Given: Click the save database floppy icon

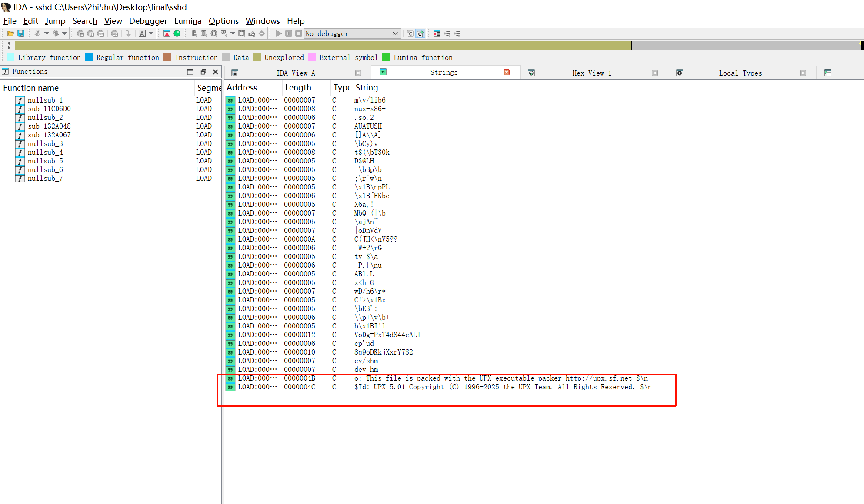Looking at the screenshot, I should [20, 33].
